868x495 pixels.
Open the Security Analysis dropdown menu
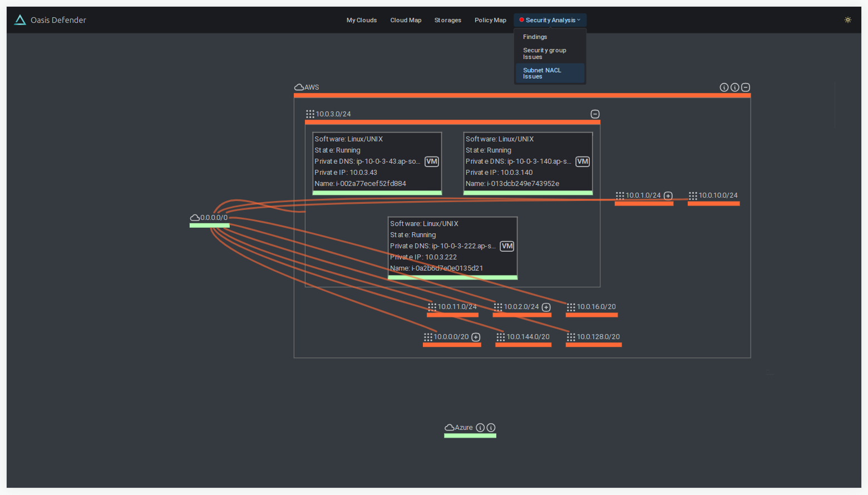click(x=550, y=20)
